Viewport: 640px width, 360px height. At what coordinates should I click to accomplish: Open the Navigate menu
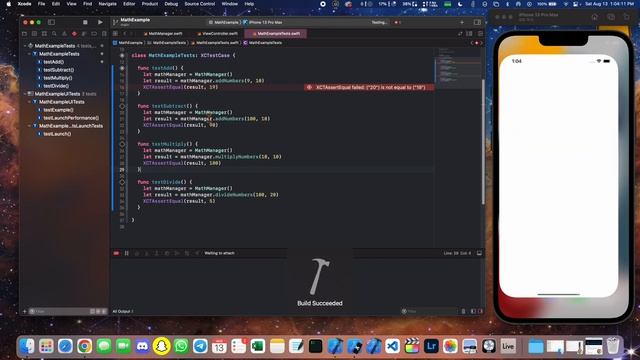[107, 4]
